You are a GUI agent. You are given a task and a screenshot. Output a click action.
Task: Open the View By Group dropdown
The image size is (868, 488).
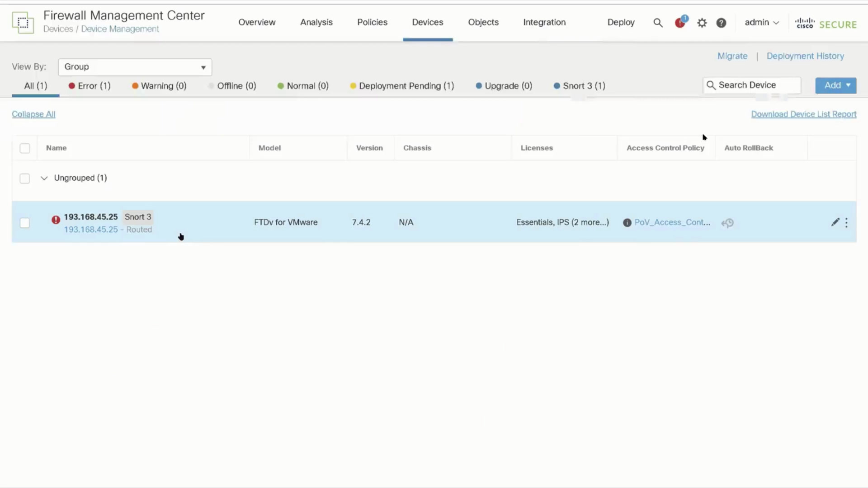(x=135, y=67)
